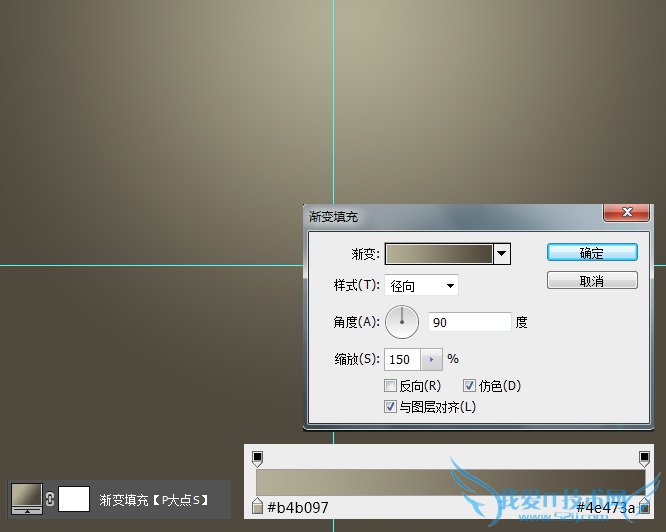This screenshot has width=666, height=532.
Task: Click the 缩放 scale field showing 150
Action: pos(402,360)
